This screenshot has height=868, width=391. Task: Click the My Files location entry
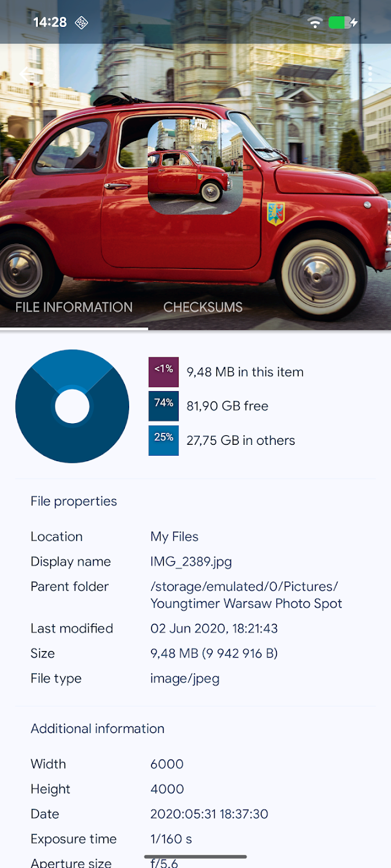click(174, 536)
